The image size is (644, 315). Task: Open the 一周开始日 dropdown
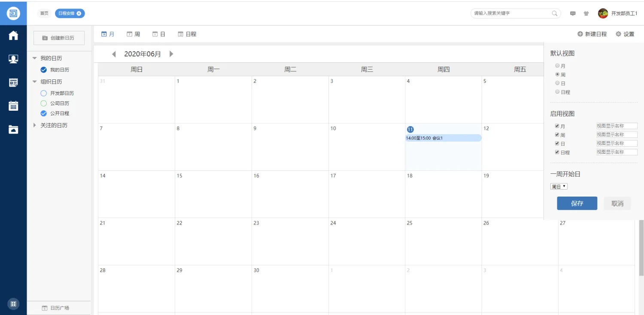point(559,187)
